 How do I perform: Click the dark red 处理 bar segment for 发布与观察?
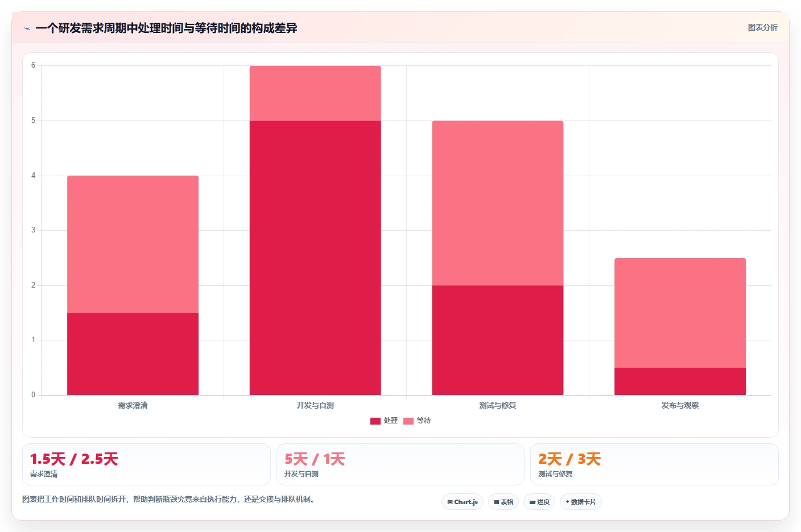[680, 381]
